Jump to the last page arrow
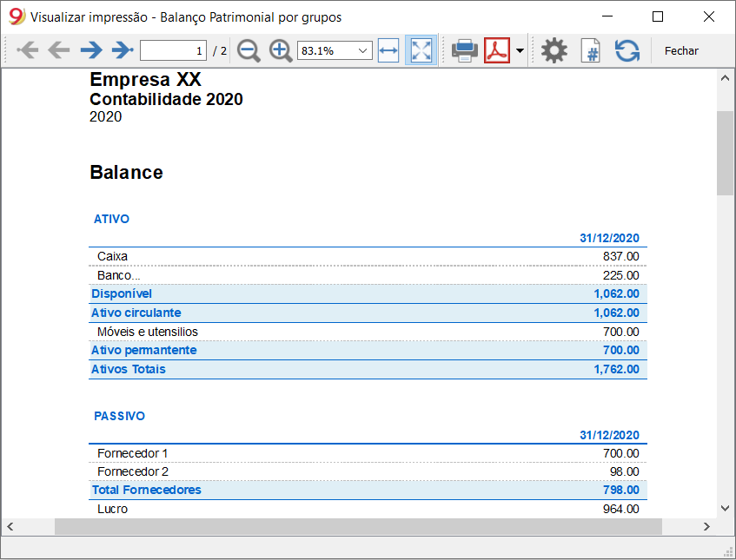The width and height of the screenshot is (736, 560). pyautogui.click(x=123, y=50)
